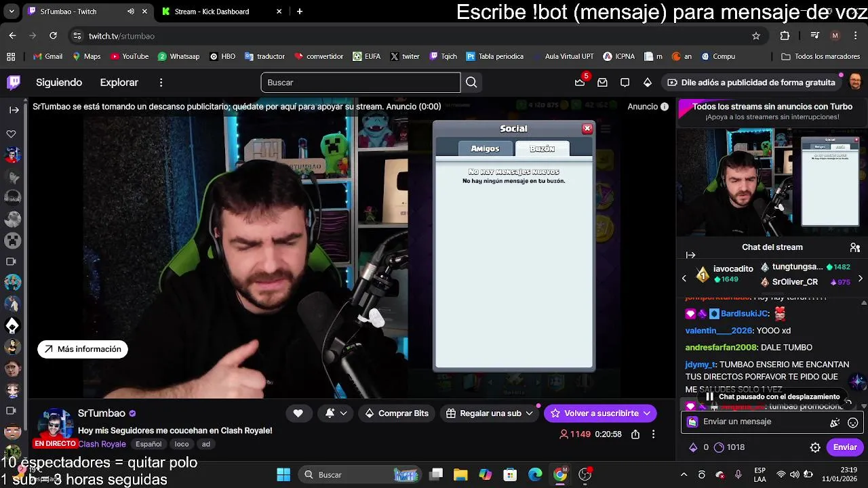Open chat settings gear icon
This screenshot has height=488, width=868.
click(815, 447)
